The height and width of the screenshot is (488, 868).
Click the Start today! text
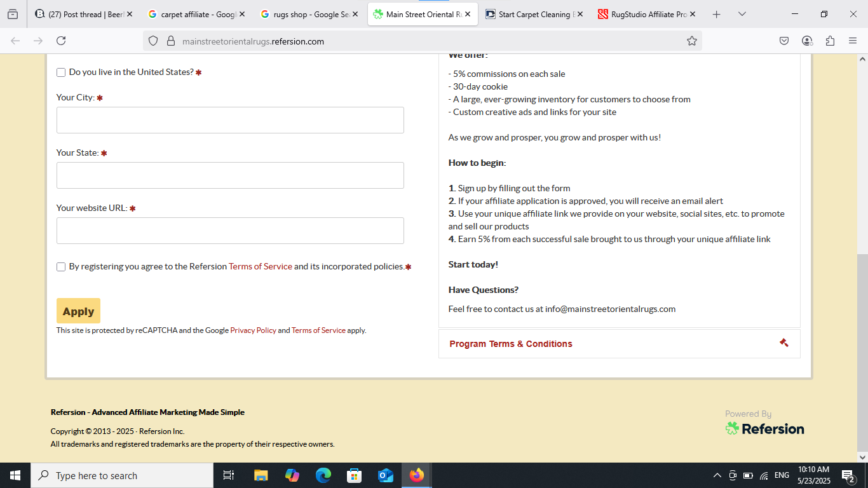pyautogui.click(x=473, y=264)
